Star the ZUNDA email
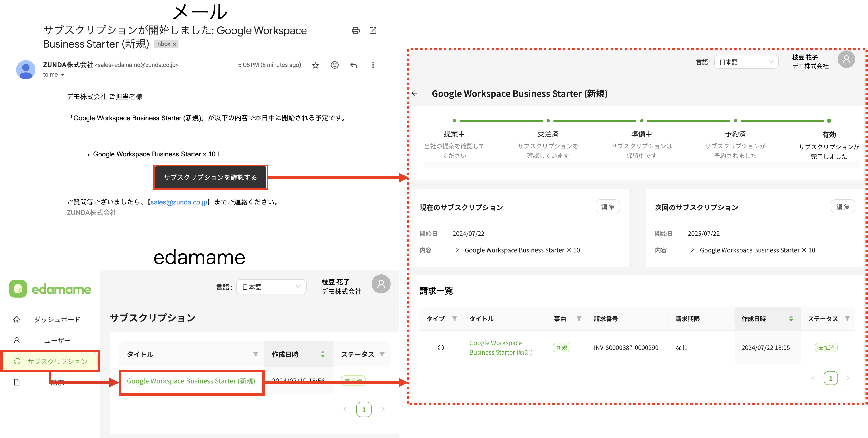This screenshot has width=868, height=438. 316,65
